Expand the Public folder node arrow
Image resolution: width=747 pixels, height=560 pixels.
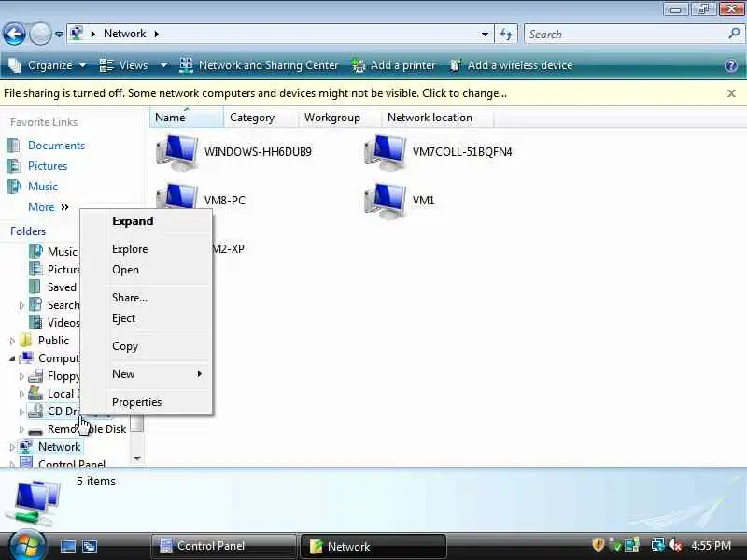coord(12,341)
